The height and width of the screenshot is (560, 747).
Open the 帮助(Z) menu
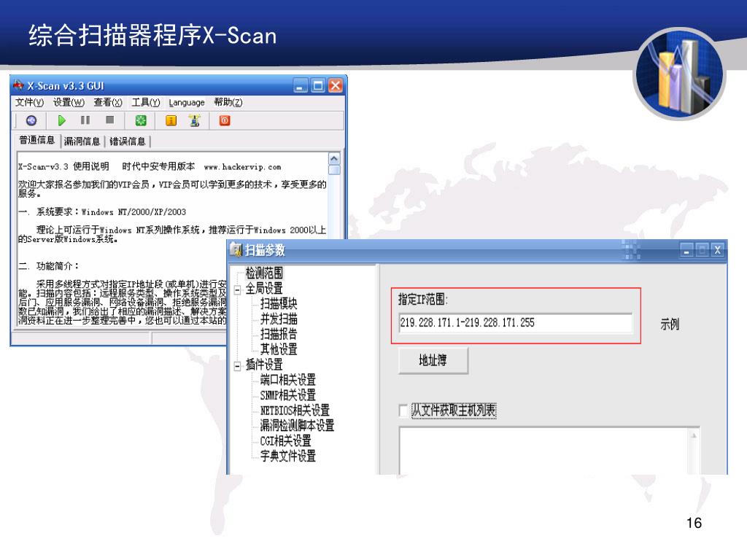(x=228, y=102)
